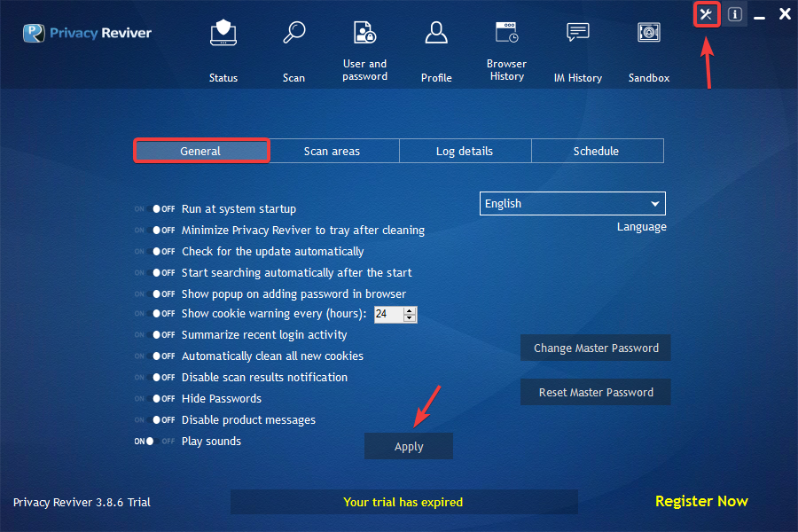The height and width of the screenshot is (532, 798).
Task: Turn off Play sounds switch
Action: point(154,442)
